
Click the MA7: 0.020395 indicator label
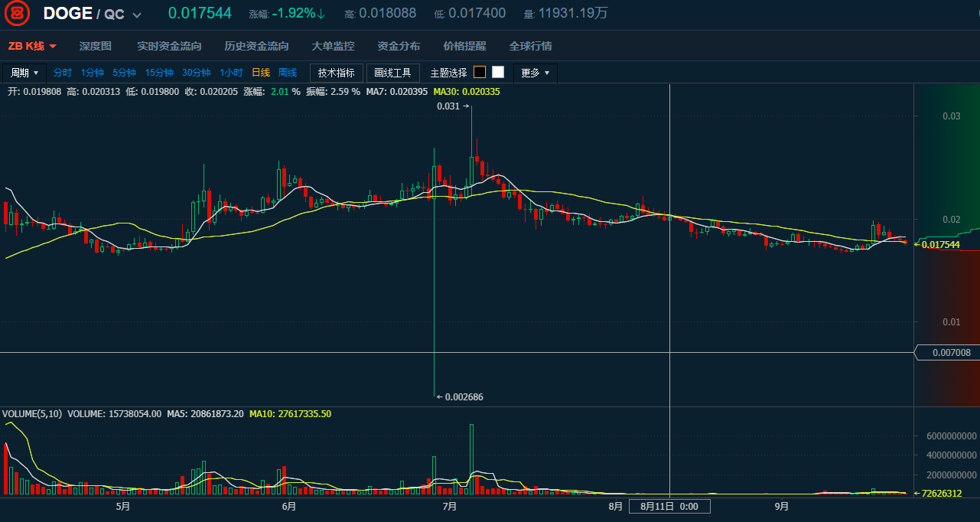tap(397, 92)
